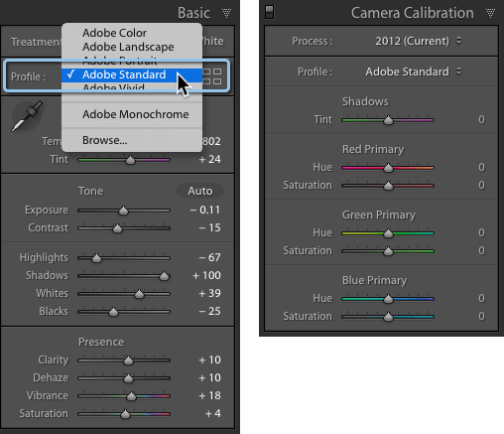Click the Green Primary Saturation slider
This screenshot has width=504, height=434.
coord(388,251)
